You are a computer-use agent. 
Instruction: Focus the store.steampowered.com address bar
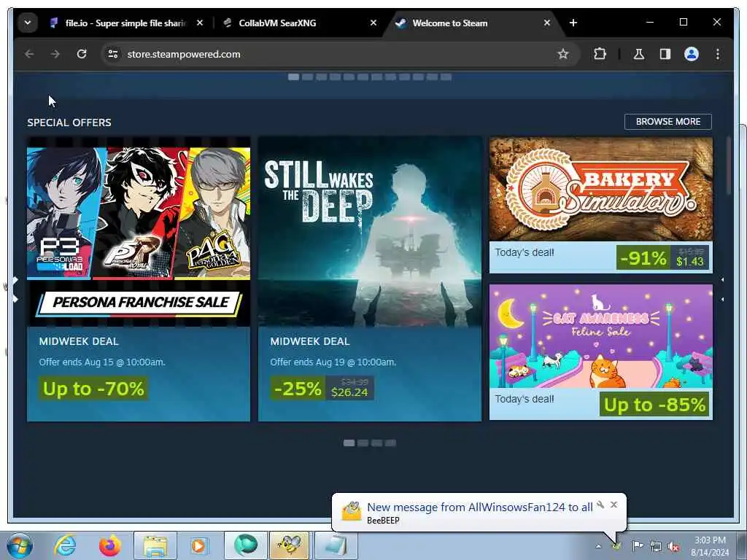point(341,54)
